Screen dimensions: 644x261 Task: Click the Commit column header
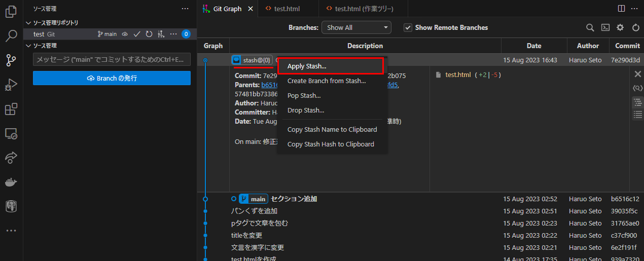click(x=627, y=46)
